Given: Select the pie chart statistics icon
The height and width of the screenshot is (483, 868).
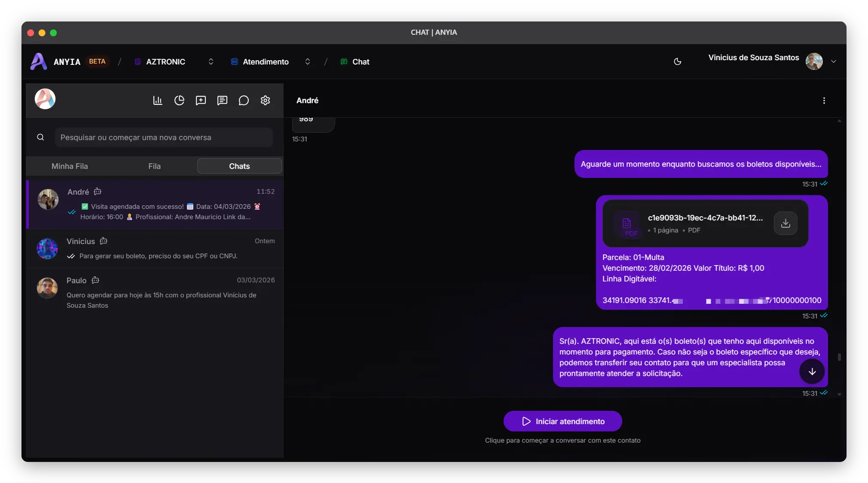Looking at the screenshot, I should pos(179,100).
